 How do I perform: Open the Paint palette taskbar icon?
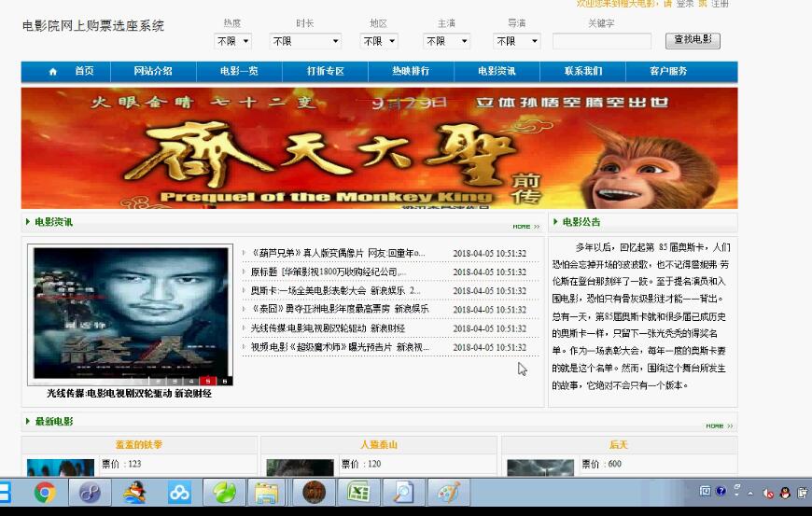448,492
